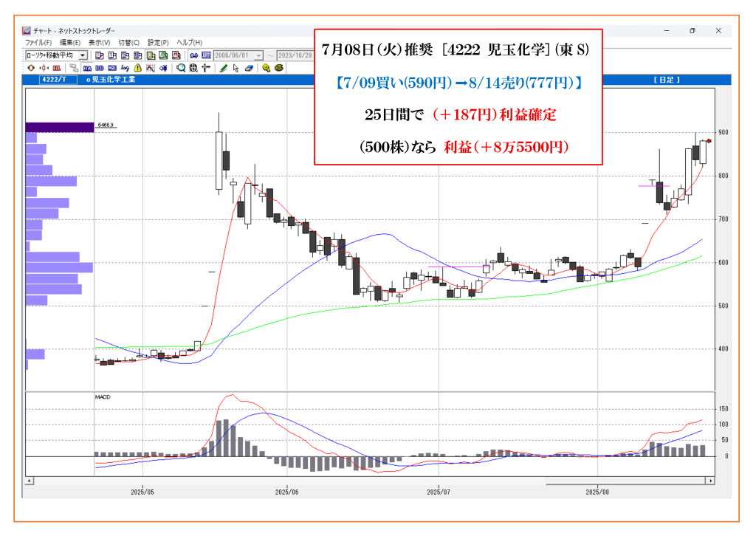
Task: Open the 表示(V) menu
Action: [99, 43]
